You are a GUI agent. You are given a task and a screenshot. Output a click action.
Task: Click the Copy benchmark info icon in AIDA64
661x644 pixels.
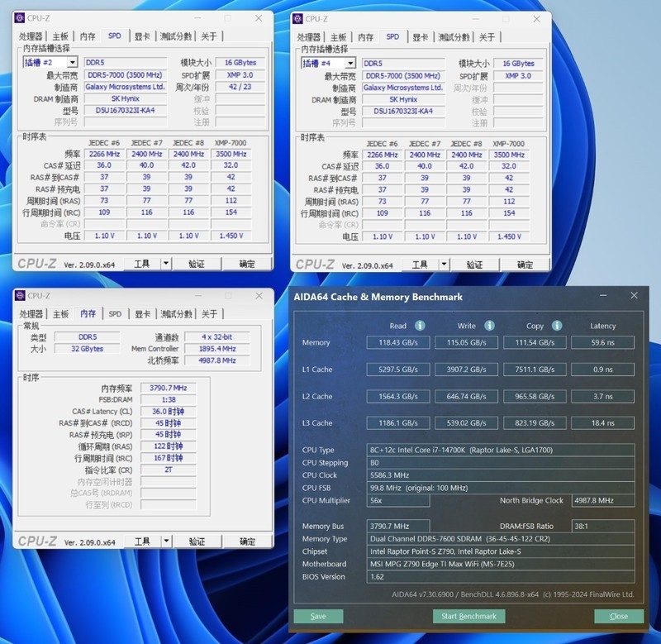(558, 326)
